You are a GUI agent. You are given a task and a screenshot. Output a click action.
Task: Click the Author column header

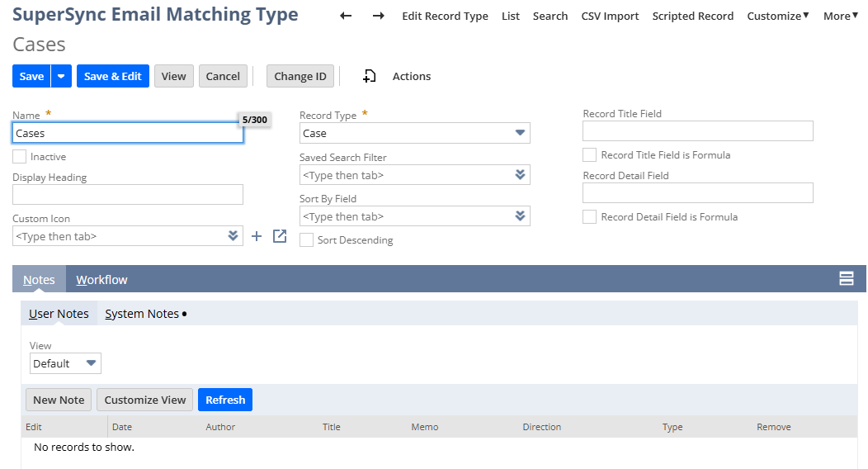click(x=220, y=427)
